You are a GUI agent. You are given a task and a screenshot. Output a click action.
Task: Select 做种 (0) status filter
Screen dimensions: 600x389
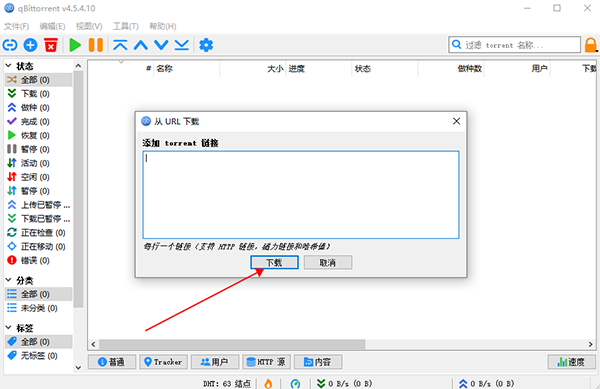coord(38,107)
